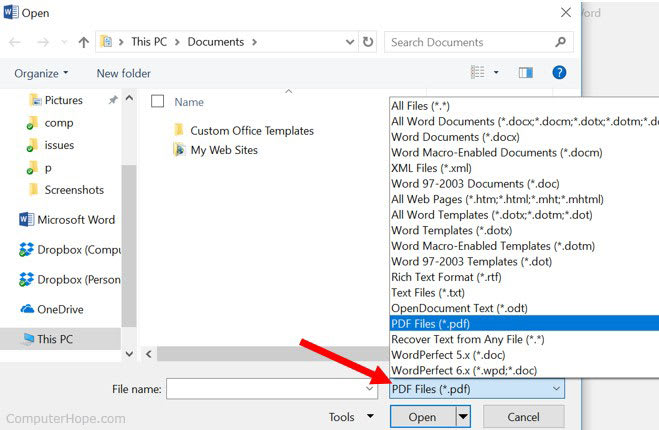659x430 pixels.
Task: Open the Tools dropdown menu
Action: [348, 417]
